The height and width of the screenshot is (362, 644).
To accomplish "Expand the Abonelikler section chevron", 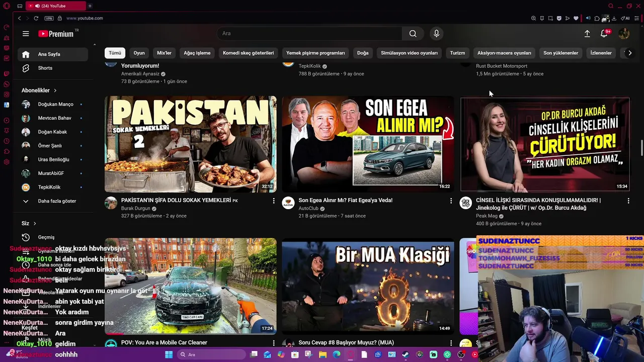I will 55,90.
